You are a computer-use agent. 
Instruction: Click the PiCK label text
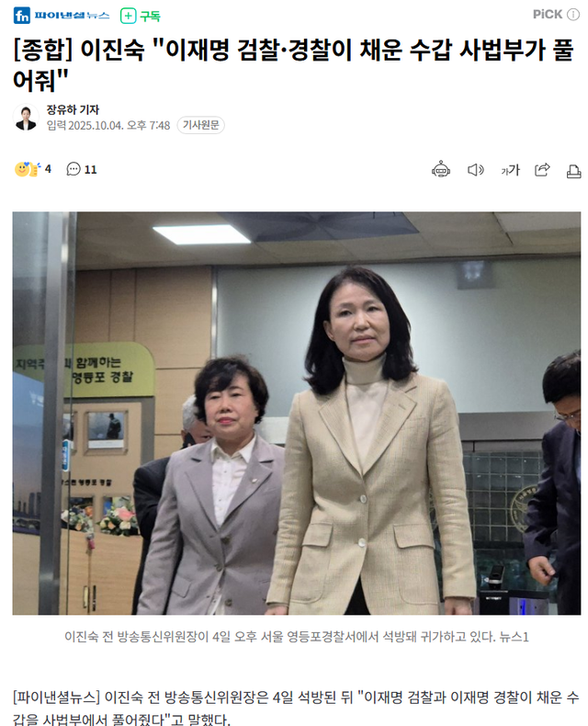point(548,15)
